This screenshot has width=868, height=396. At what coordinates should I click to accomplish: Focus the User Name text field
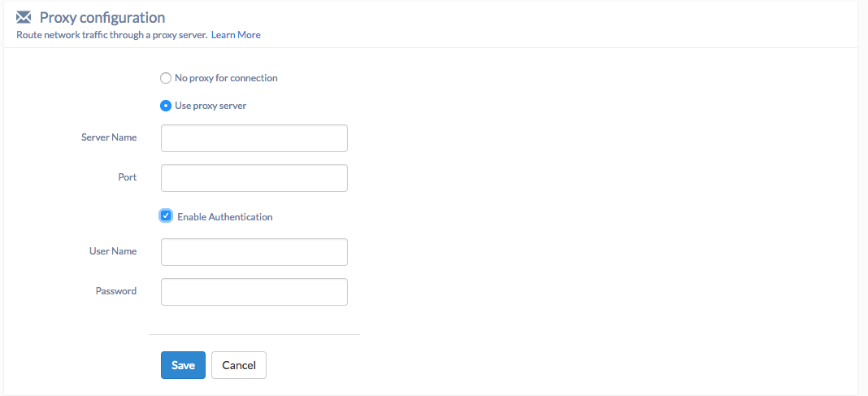[x=254, y=252]
